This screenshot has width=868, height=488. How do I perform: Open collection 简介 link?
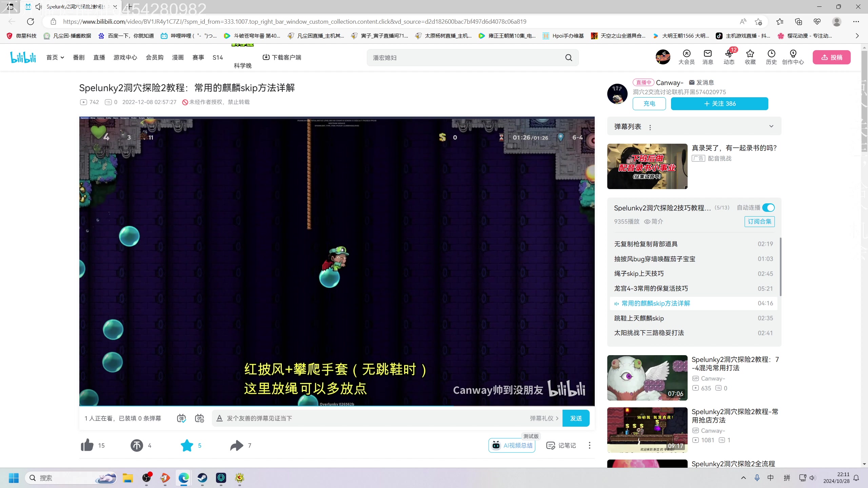coord(653,221)
